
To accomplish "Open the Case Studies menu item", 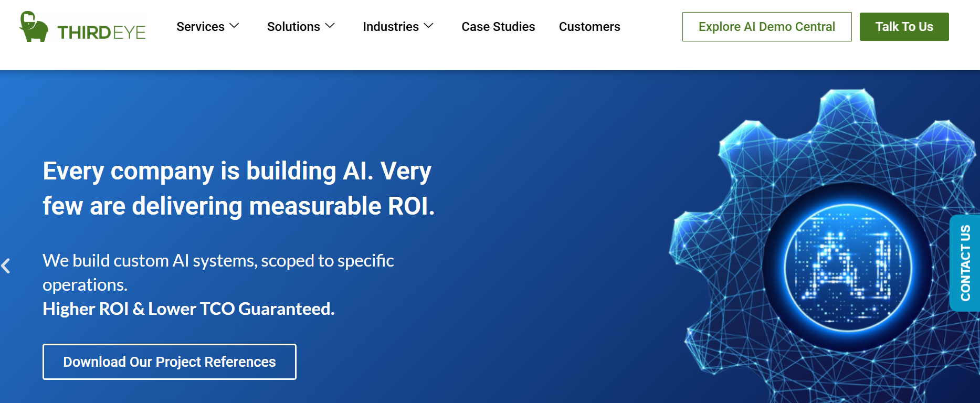I will click(498, 27).
